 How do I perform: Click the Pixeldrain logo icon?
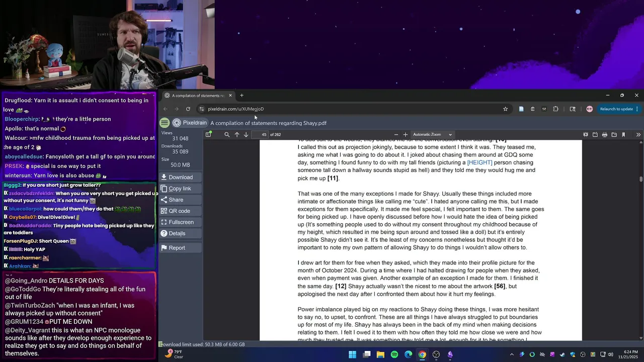(x=177, y=123)
